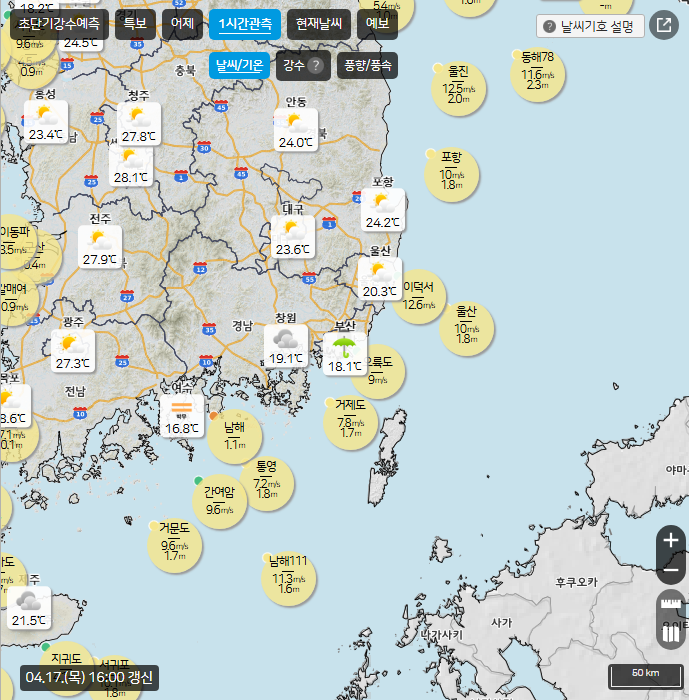The width and height of the screenshot is (689, 700).
Task: Switch to the 예보 tab
Action: click(377, 24)
